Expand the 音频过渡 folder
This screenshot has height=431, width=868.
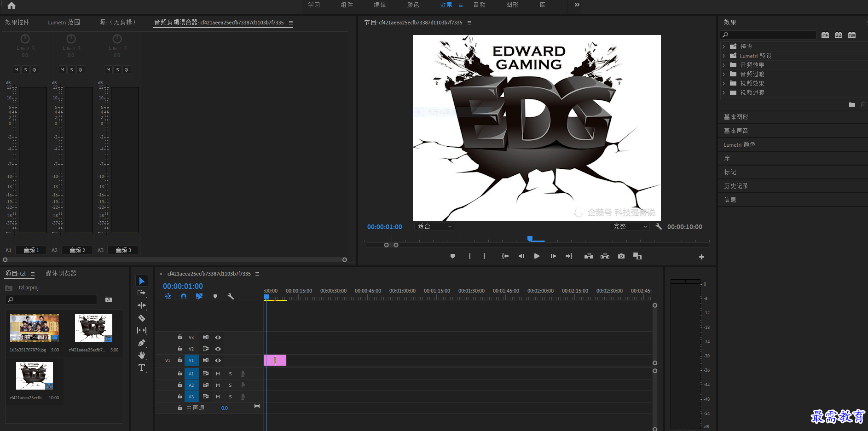coord(724,74)
